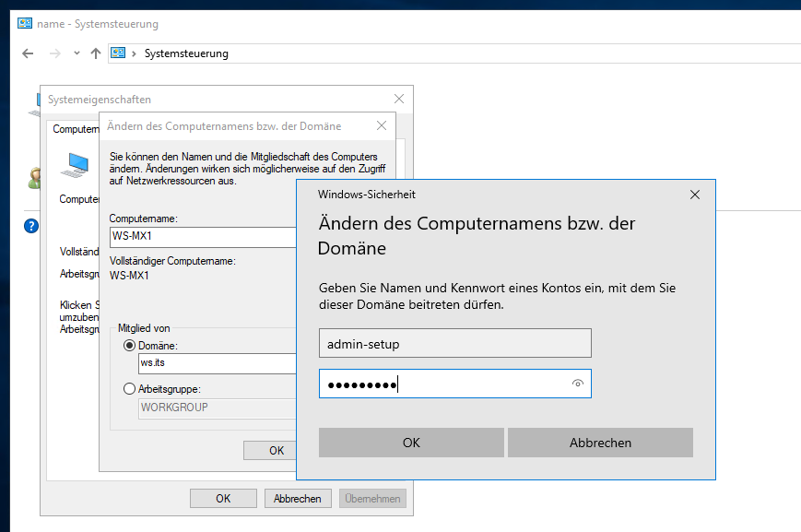Click the domain field containing ws.its

(218, 363)
